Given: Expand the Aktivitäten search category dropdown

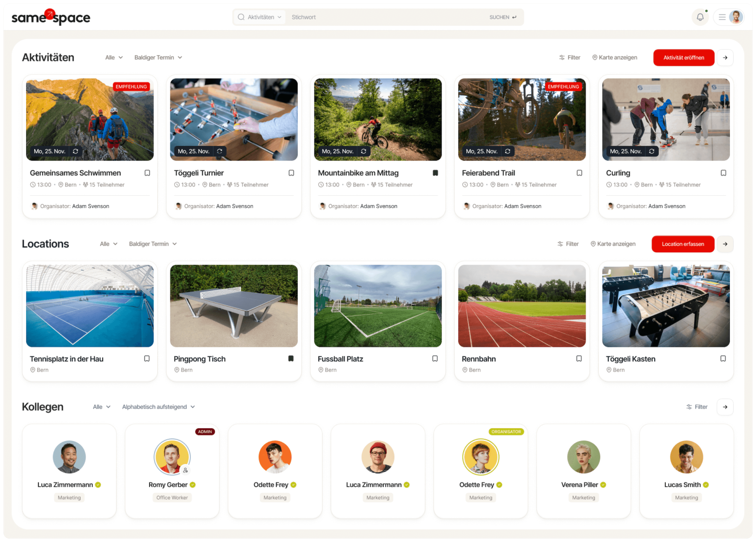Looking at the screenshot, I should click(x=260, y=17).
